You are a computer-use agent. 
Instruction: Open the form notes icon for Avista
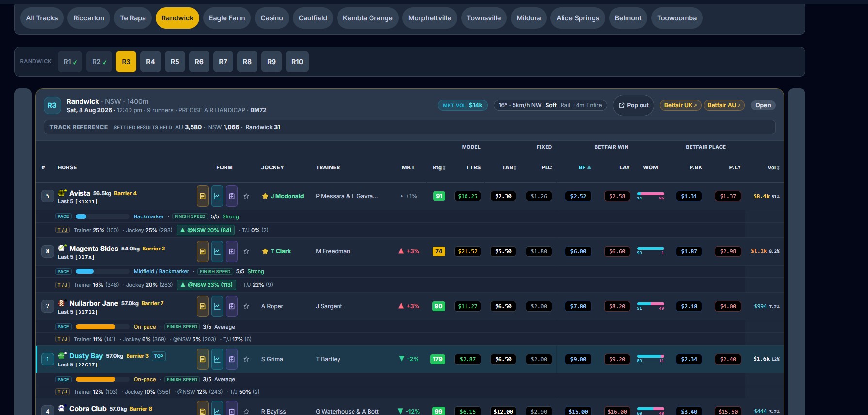[x=203, y=196]
